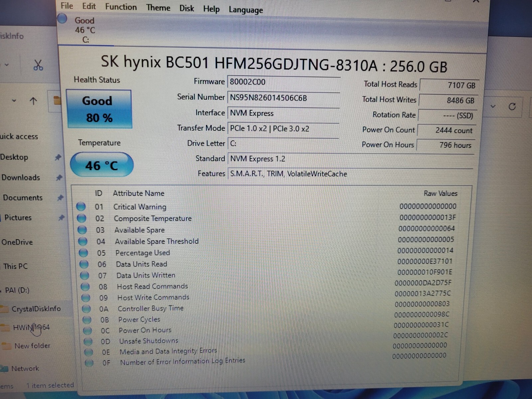Expand the address bar history dropdown
This screenshot has width=532, height=399.
[493, 106]
